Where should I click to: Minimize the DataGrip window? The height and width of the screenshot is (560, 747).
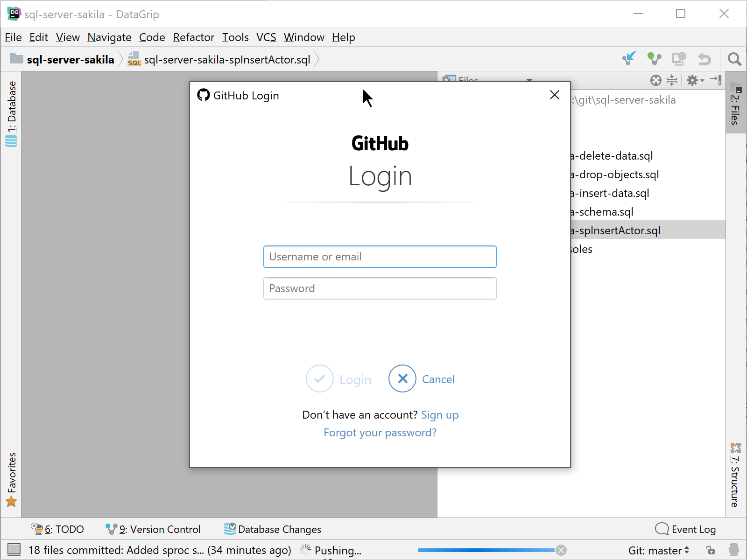pyautogui.click(x=638, y=14)
